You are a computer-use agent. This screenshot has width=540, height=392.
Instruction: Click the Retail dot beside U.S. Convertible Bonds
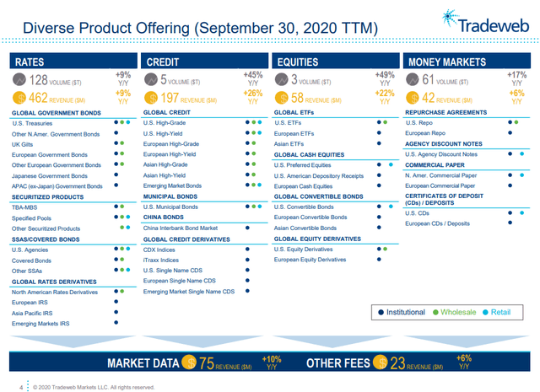coord(391,207)
